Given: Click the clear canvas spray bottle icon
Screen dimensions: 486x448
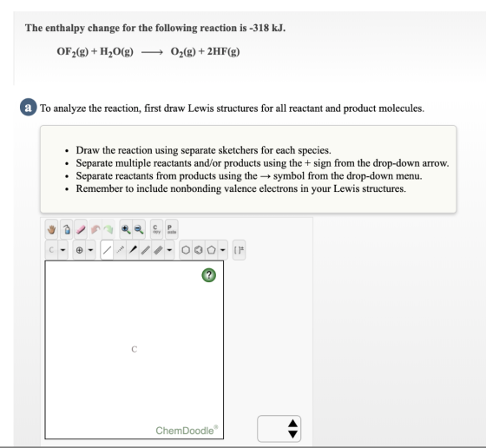Looking at the screenshot, I should pos(66,229).
